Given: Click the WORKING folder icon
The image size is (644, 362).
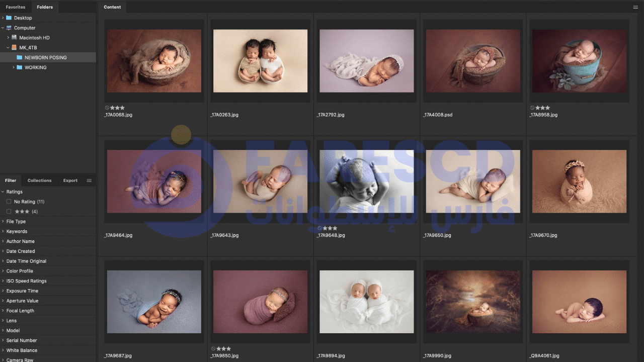Looking at the screenshot, I should (x=19, y=67).
